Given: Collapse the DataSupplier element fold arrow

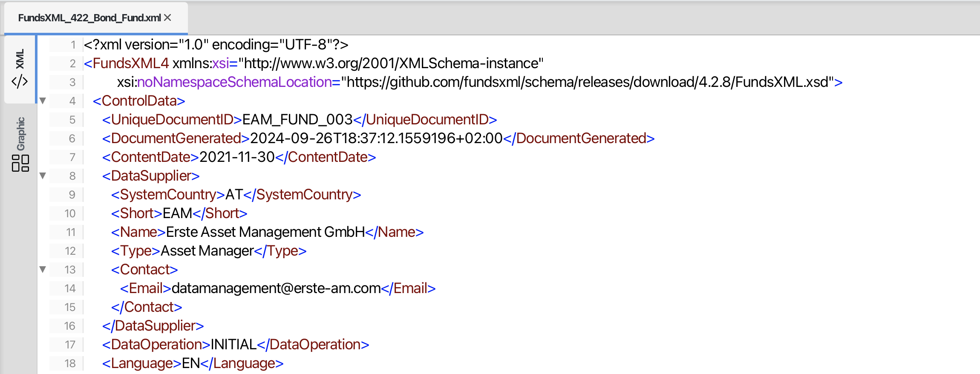Looking at the screenshot, I should (43, 175).
